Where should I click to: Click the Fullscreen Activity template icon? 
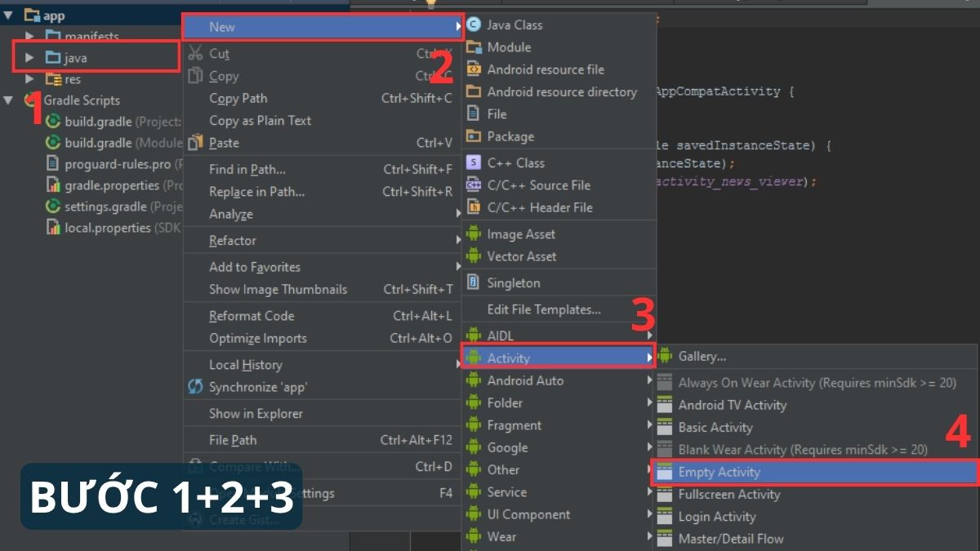point(665,494)
